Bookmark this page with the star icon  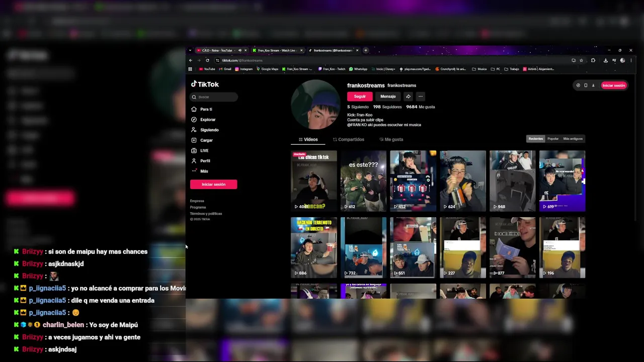[x=581, y=60]
